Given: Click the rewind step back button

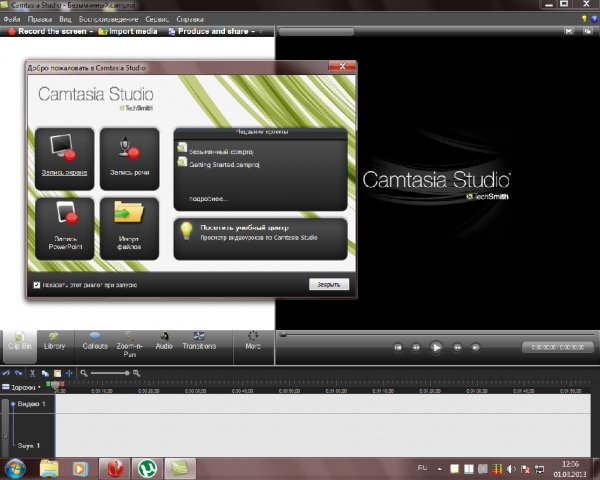Looking at the screenshot, I should point(416,348).
